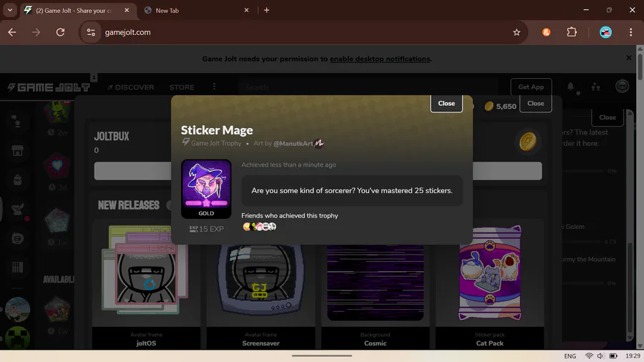Click the Joltbux coin icon
The height and width of the screenshot is (362, 644).
(527, 142)
